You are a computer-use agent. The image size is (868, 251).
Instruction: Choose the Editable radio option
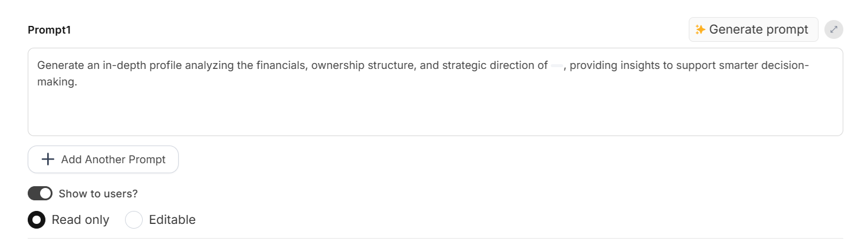[134, 220]
